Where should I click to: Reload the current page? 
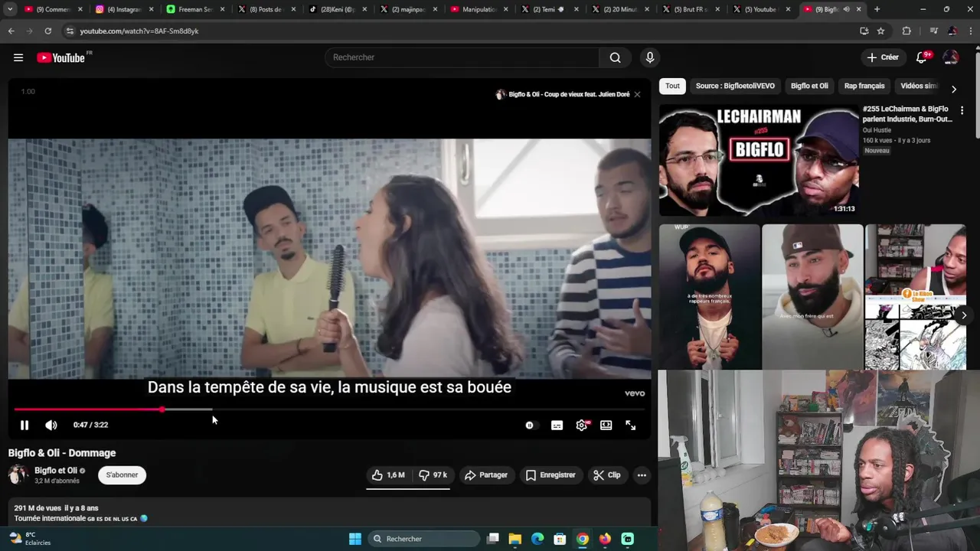point(47,31)
